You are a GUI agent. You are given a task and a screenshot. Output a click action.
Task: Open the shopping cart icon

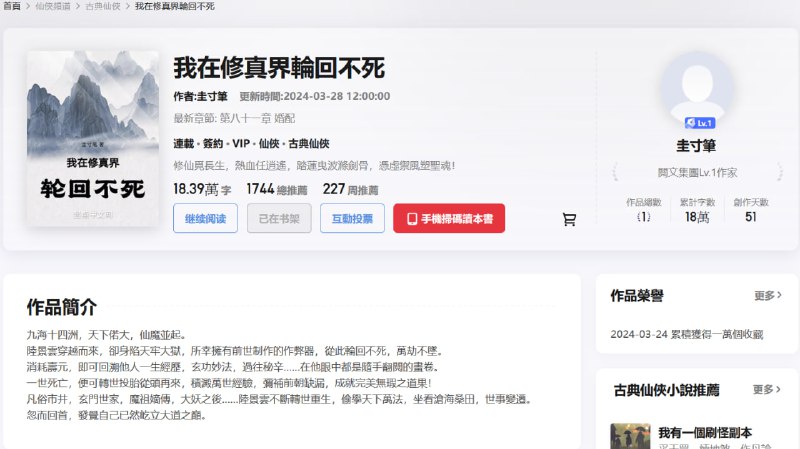569,219
